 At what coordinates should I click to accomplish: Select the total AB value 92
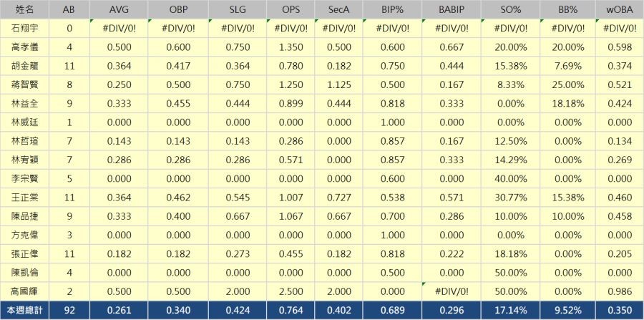click(69, 310)
